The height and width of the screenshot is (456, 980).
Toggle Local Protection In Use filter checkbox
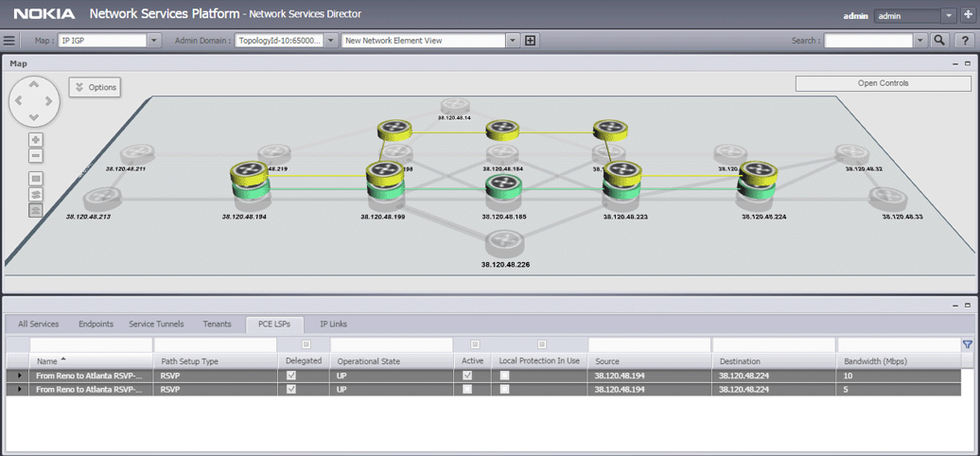pos(542,344)
